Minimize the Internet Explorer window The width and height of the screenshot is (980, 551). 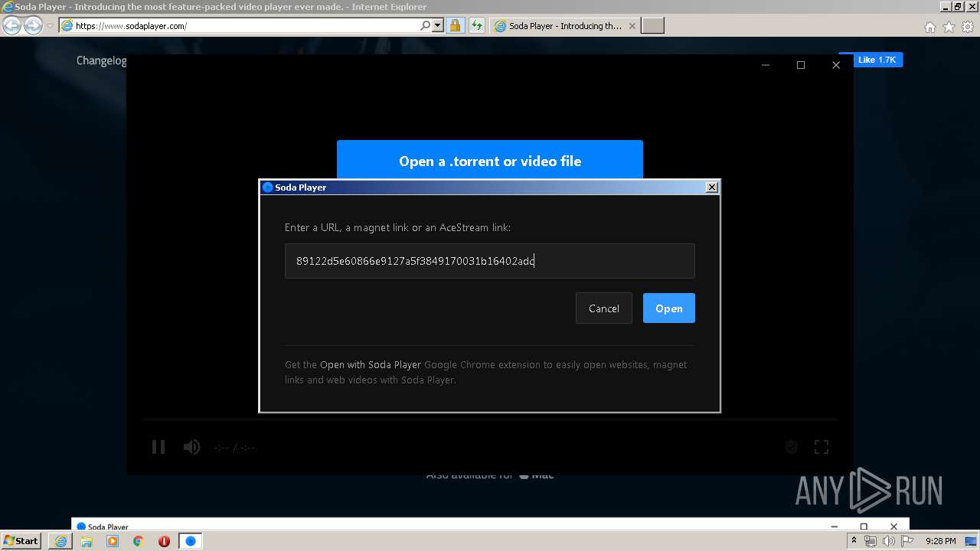click(946, 7)
